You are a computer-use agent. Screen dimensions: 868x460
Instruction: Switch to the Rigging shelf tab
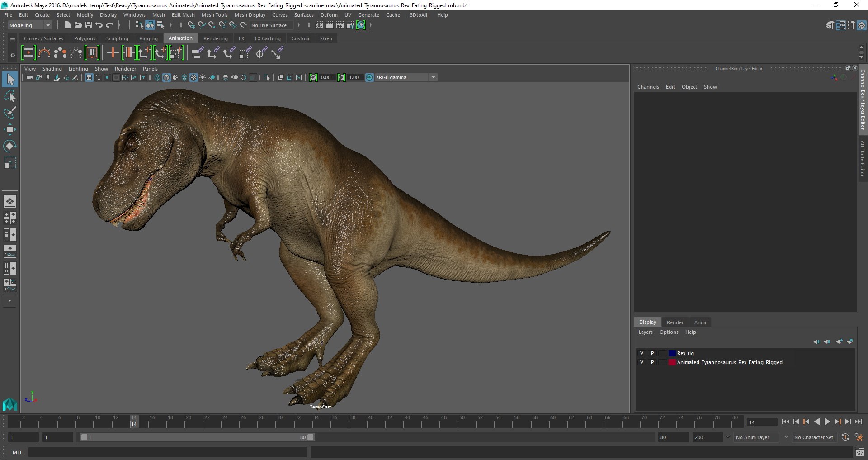pyautogui.click(x=148, y=38)
